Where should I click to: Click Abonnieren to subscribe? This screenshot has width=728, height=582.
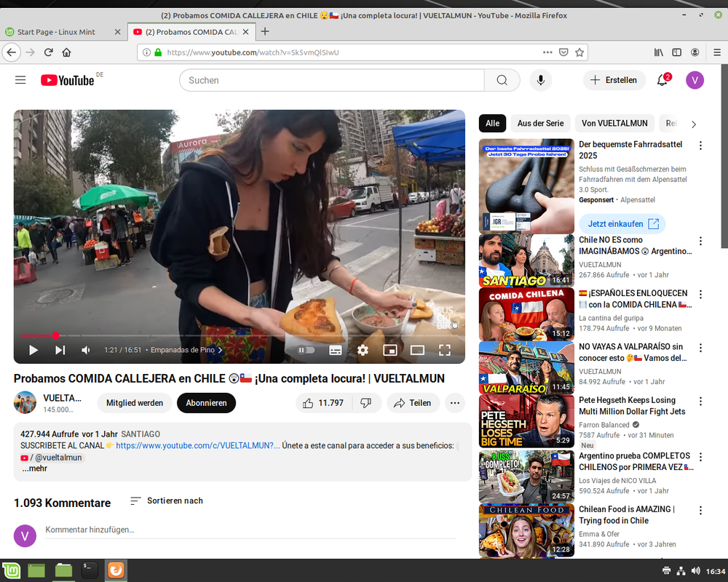pos(206,403)
